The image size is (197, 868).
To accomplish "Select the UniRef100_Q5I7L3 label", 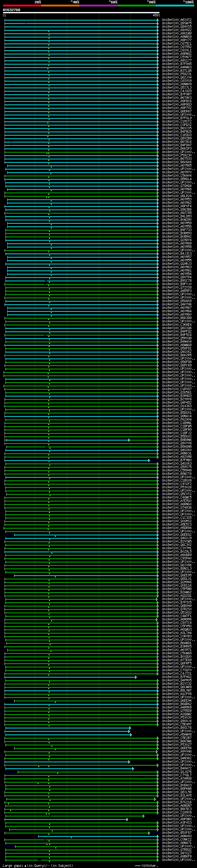I will [176, 88].
